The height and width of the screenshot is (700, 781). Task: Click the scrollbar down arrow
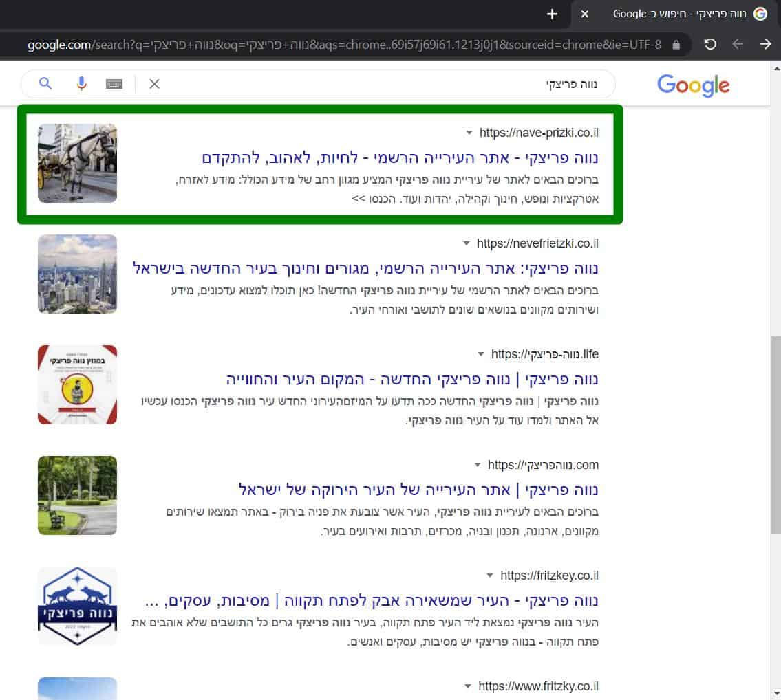click(x=776, y=693)
